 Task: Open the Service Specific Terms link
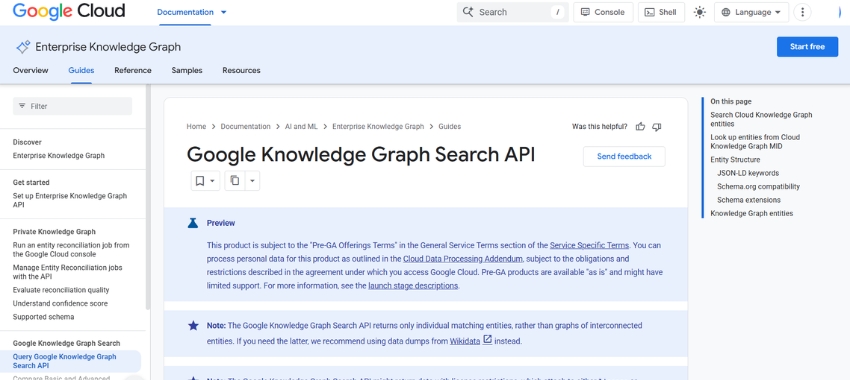click(589, 245)
